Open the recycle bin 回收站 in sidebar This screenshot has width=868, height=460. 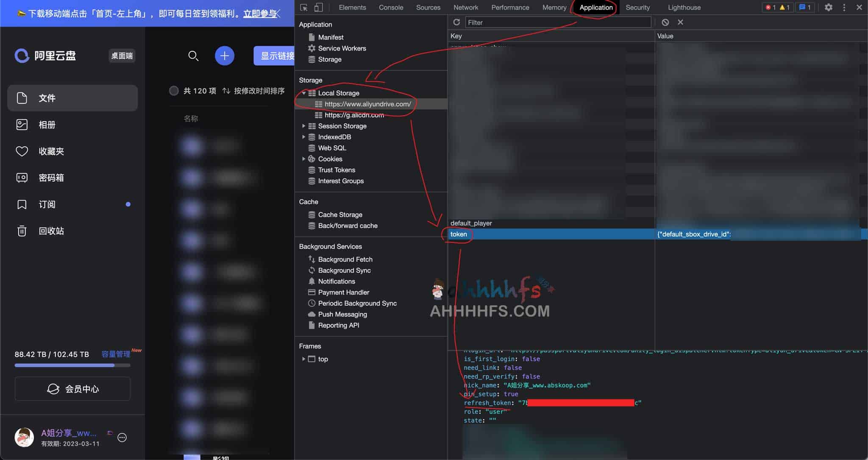tap(51, 231)
